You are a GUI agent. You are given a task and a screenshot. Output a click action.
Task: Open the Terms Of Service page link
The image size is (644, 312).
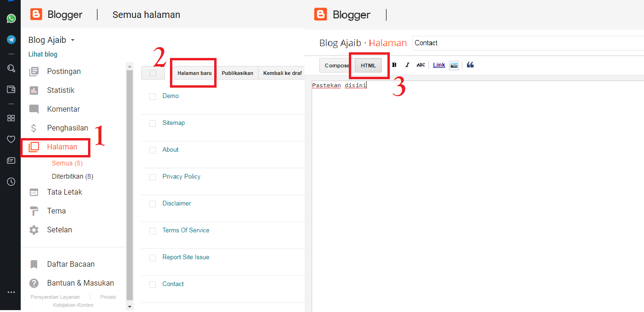185,230
